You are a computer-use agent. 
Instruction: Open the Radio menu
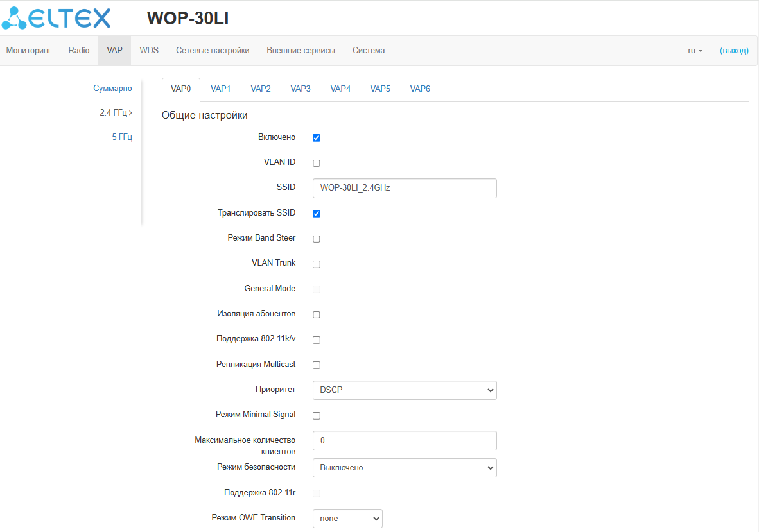pyautogui.click(x=79, y=50)
